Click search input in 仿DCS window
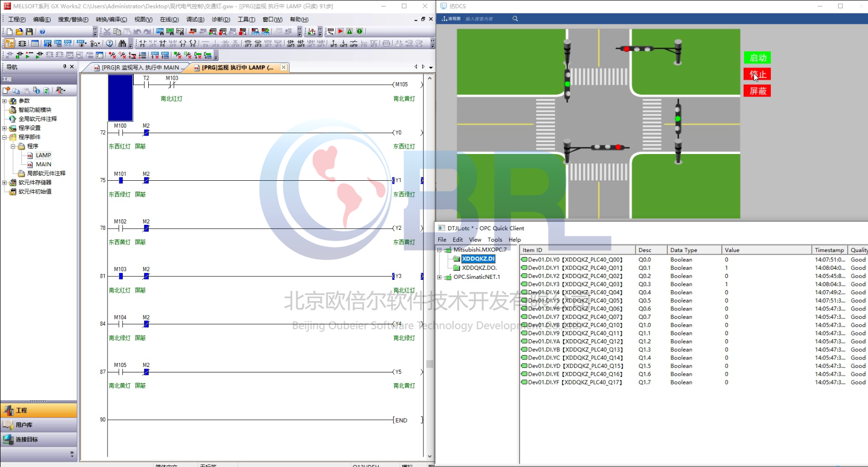Viewport: 868px width, 467px height. tap(486, 19)
